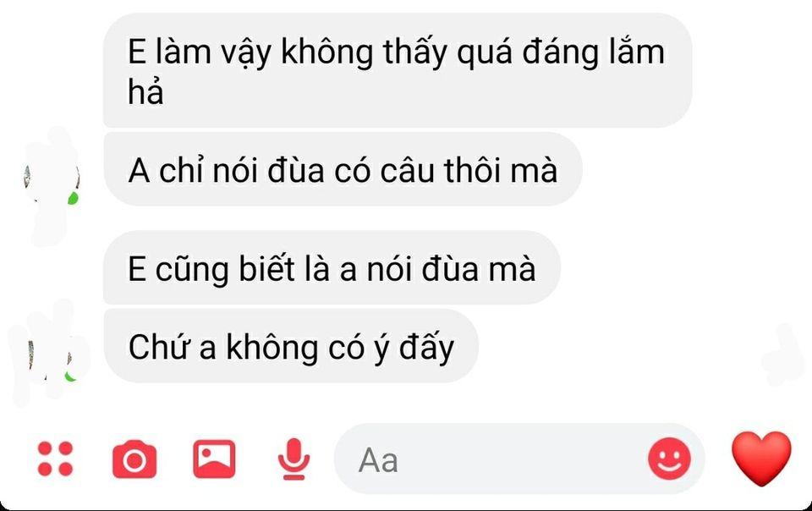Click the green online status dot on upper avatar
Image resolution: width=812 pixels, height=511 pixels.
(73, 198)
